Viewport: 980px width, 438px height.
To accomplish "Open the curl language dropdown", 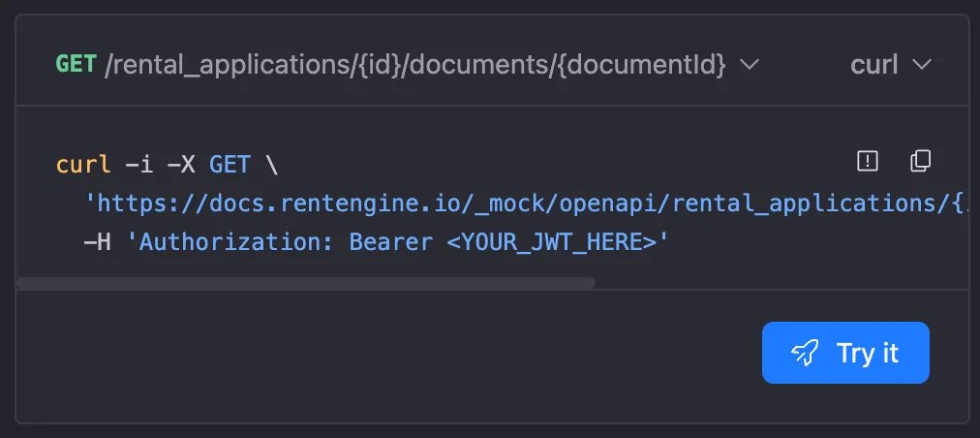I will click(891, 65).
